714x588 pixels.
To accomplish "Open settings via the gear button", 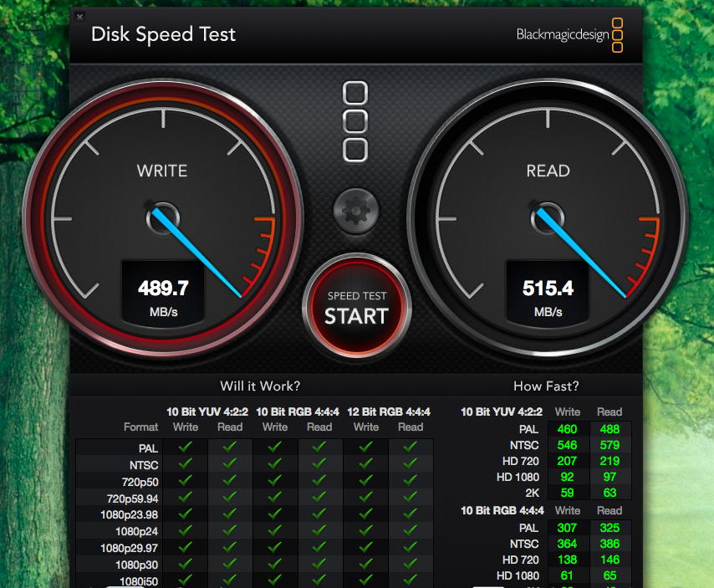I will pyautogui.click(x=355, y=211).
